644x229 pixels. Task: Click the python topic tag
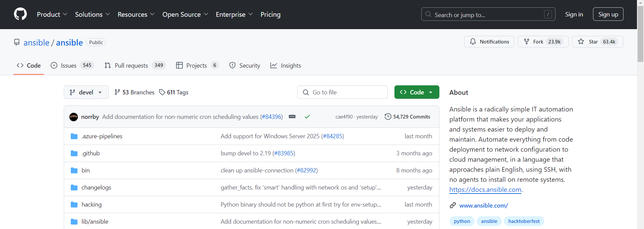tap(462, 221)
